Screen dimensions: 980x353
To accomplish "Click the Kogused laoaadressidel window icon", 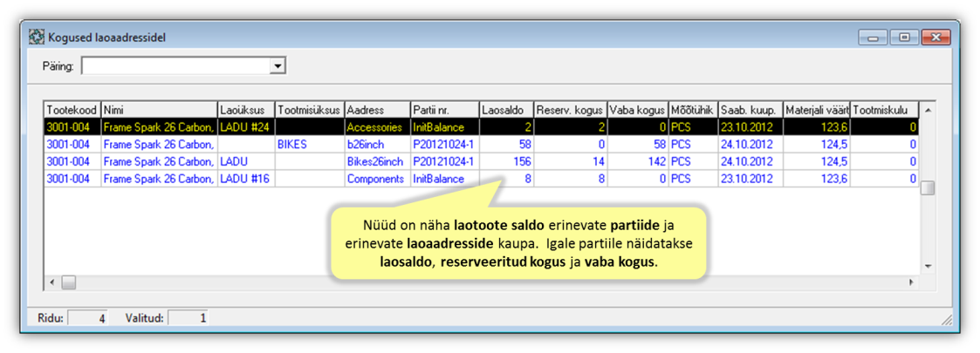I will pos(38,37).
